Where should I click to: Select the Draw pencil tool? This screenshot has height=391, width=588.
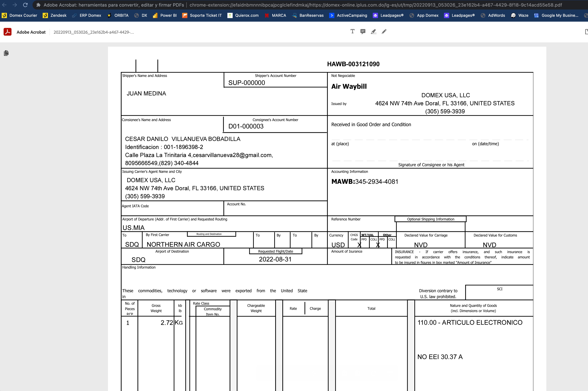point(384,32)
